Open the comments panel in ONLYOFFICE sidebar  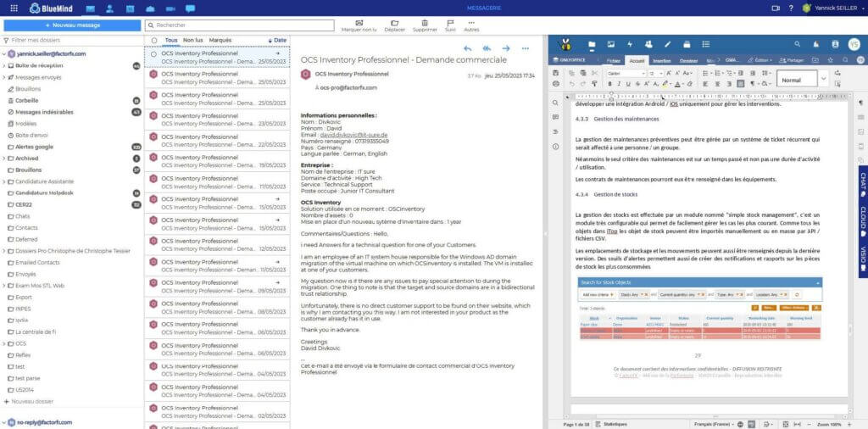coord(555,117)
